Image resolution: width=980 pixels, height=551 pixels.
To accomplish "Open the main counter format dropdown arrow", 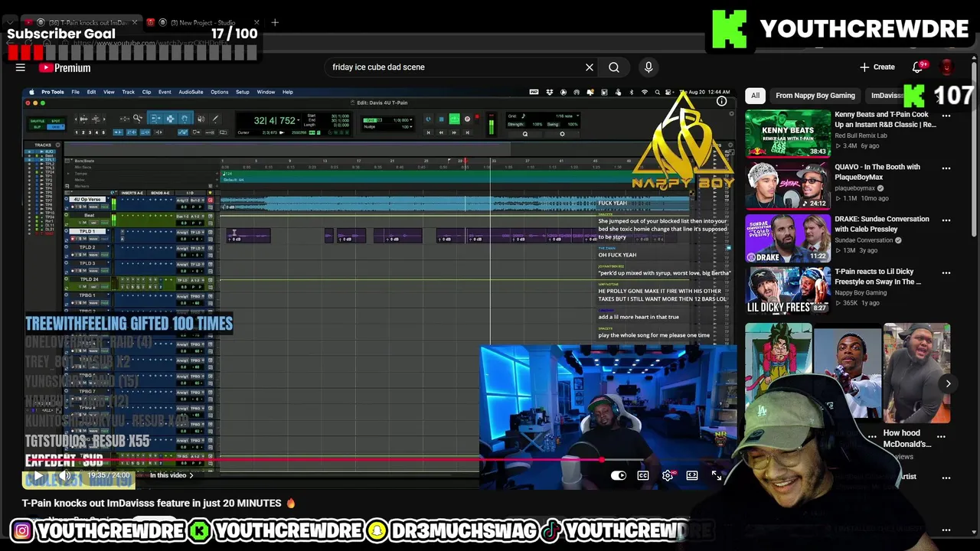I will [299, 119].
